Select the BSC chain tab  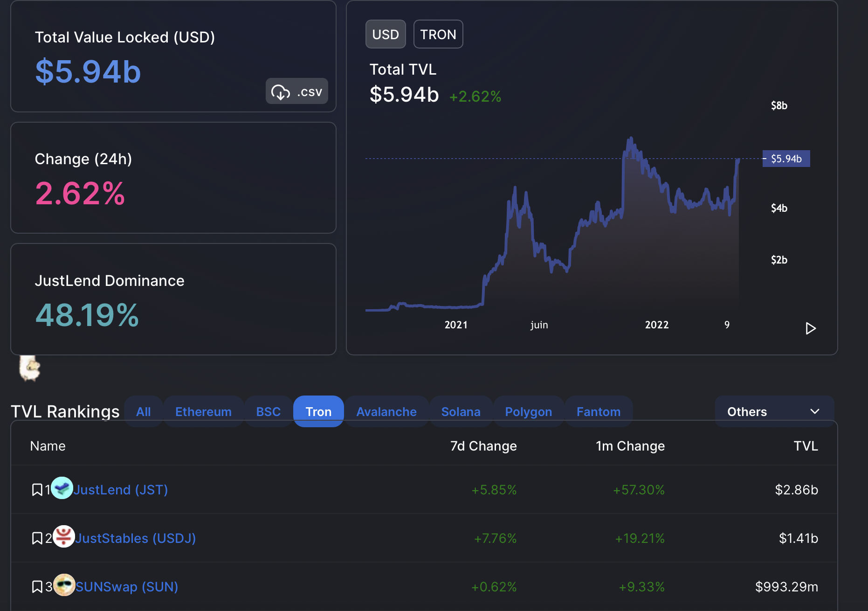pos(269,411)
